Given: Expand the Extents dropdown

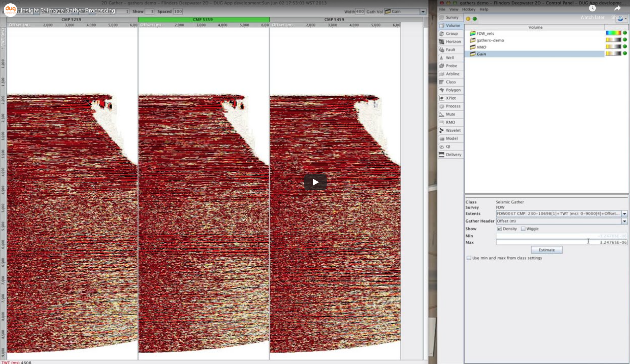Looking at the screenshot, I should click(x=624, y=214).
